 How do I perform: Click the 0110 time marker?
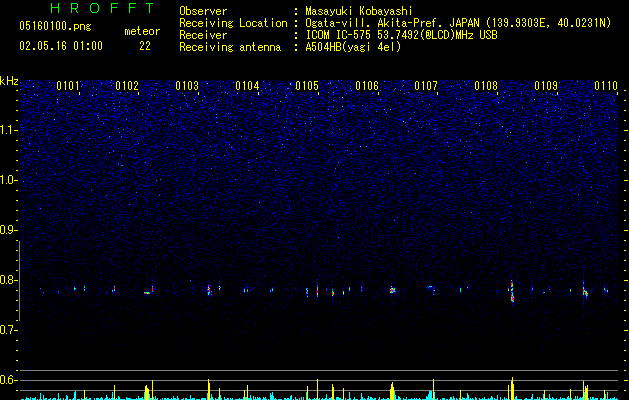[x=606, y=86]
